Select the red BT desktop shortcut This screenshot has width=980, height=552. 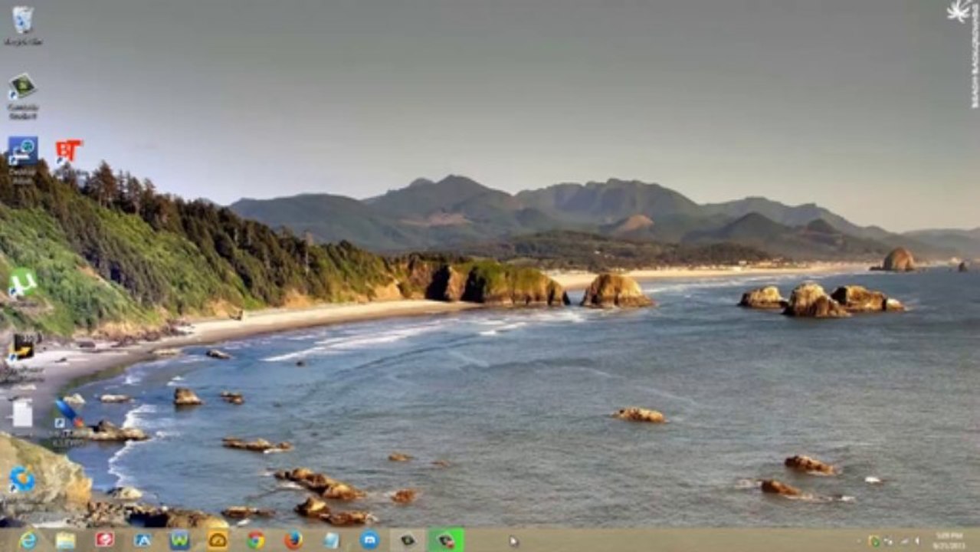tap(68, 151)
